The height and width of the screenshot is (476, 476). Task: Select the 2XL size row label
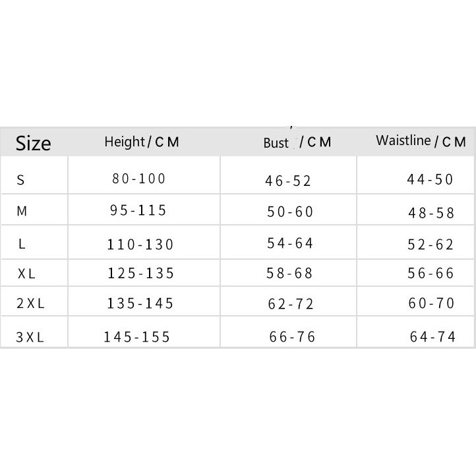click(30, 305)
